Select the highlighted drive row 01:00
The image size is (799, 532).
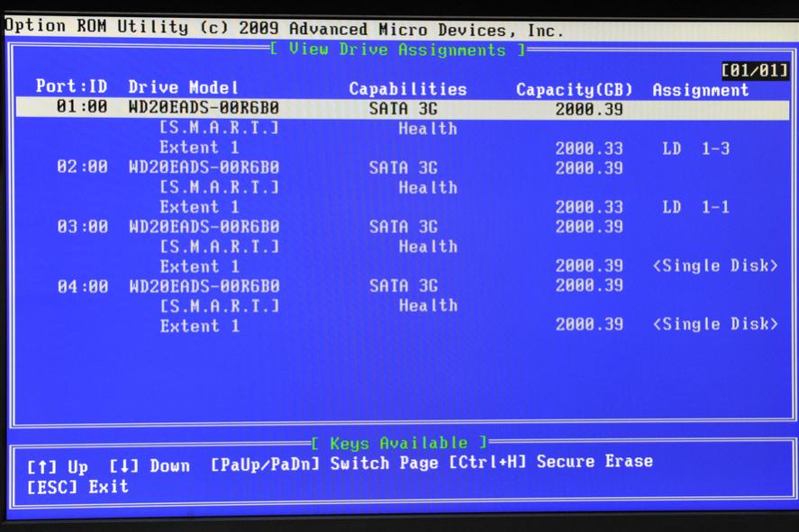[x=403, y=108]
